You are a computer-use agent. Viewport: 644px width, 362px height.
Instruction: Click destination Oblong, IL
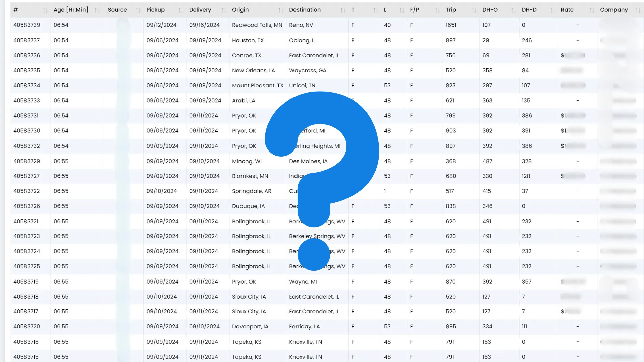pyautogui.click(x=302, y=40)
